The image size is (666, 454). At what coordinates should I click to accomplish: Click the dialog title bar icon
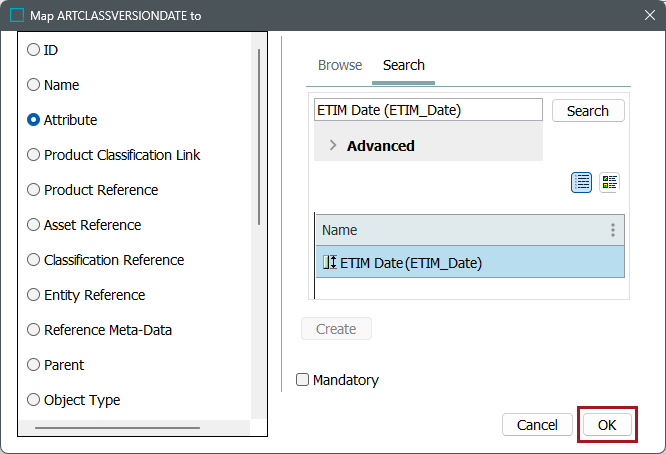pyautogui.click(x=18, y=15)
